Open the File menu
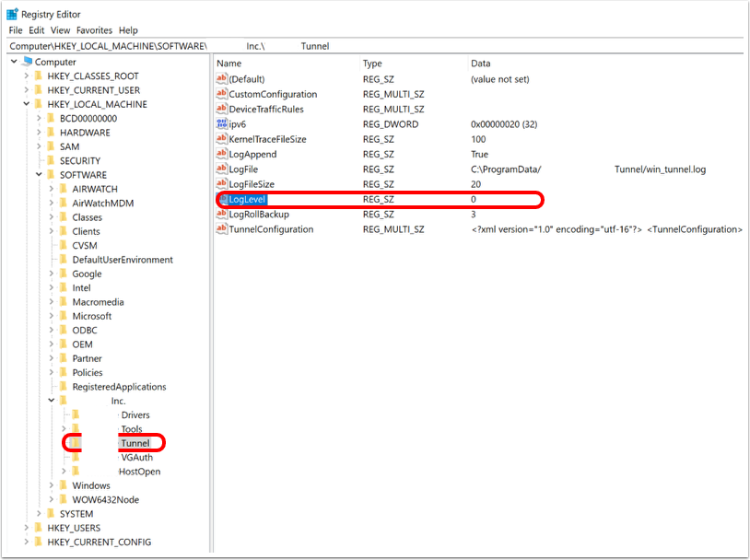This screenshot has height=560, width=750. tap(16, 30)
